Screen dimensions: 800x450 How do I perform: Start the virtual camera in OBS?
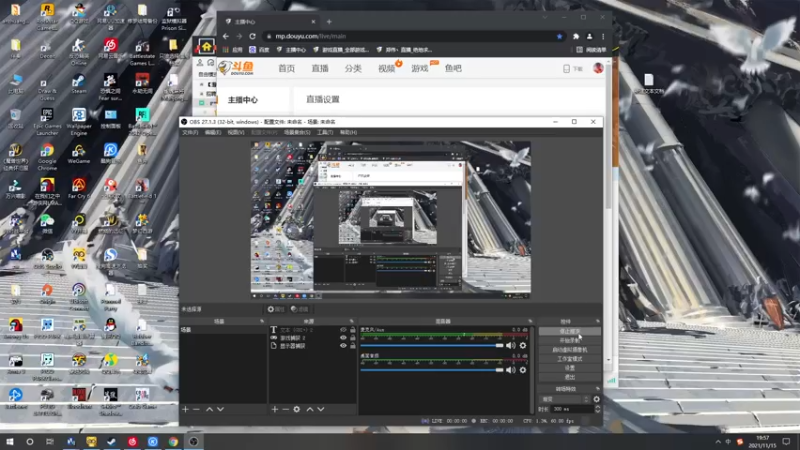click(569, 349)
